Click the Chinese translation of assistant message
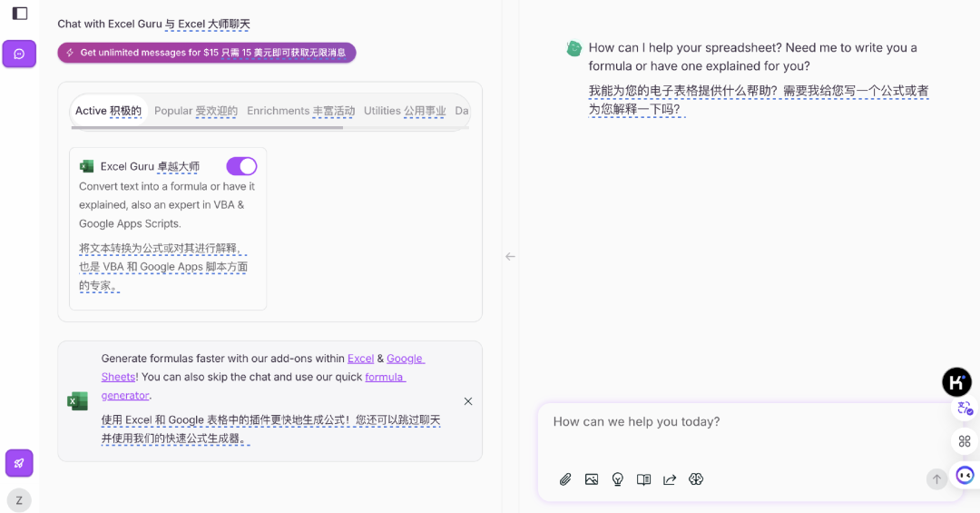 758,100
